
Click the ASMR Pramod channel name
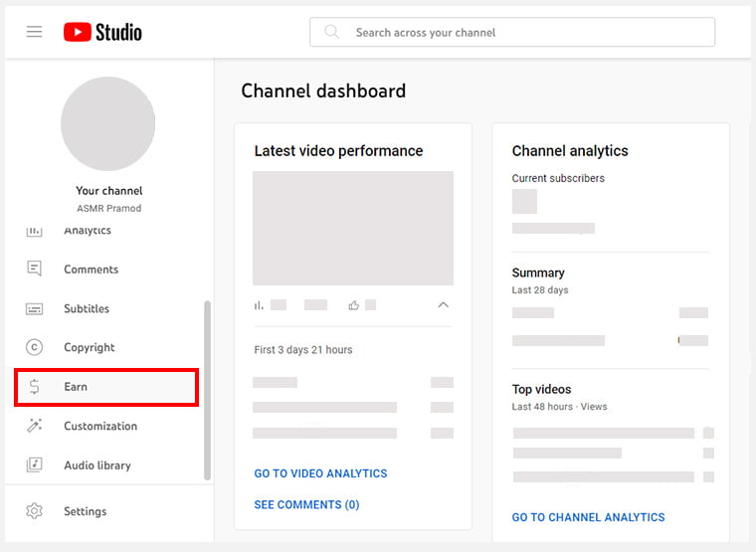(x=109, y=208)
